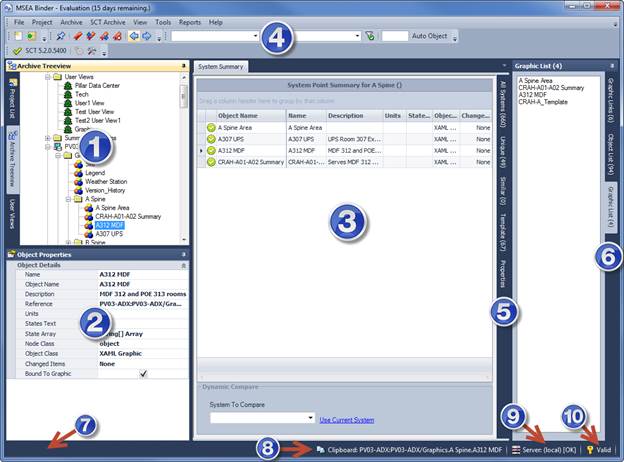
Task: Click the blue forward arrow toolbar icon
Action: (x=149, y=36)
